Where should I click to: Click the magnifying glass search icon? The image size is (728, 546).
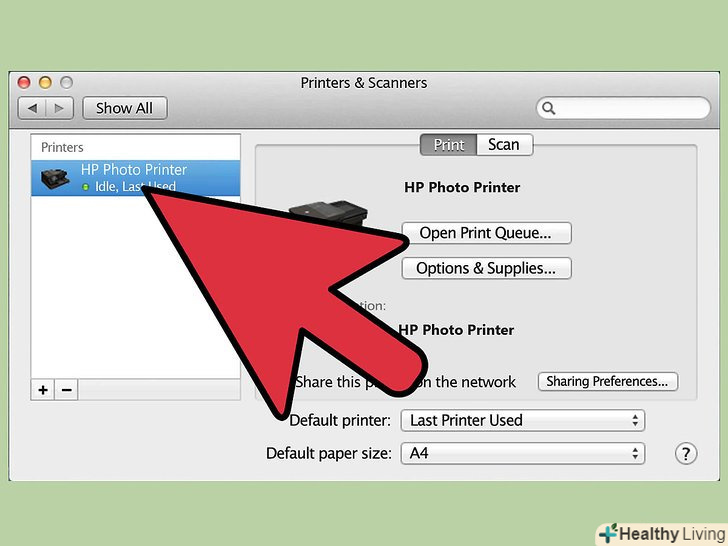tap(549, 108)
